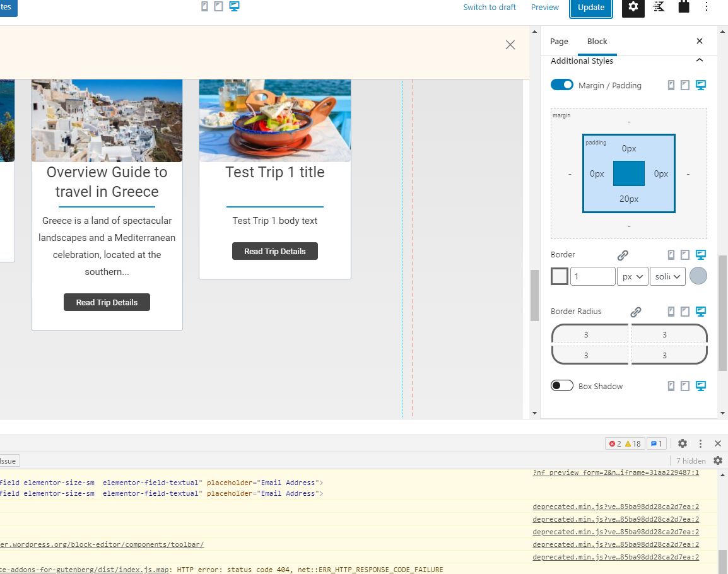The height and width of the screenshot is (574, 728).
Task: Click the sidebar panel vertical scrollbar
Action: 722,312
